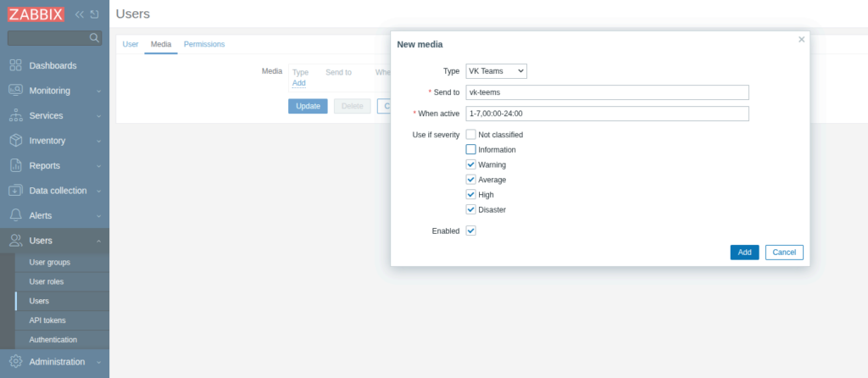Click the Zabbix logo
The image size is (868, 378).
(36, 14)
